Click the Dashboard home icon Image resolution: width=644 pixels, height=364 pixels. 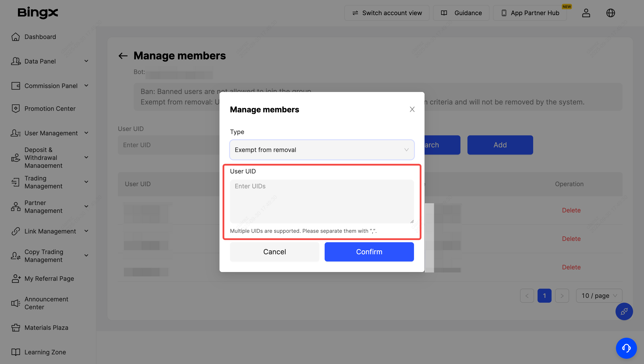point(16,37)
